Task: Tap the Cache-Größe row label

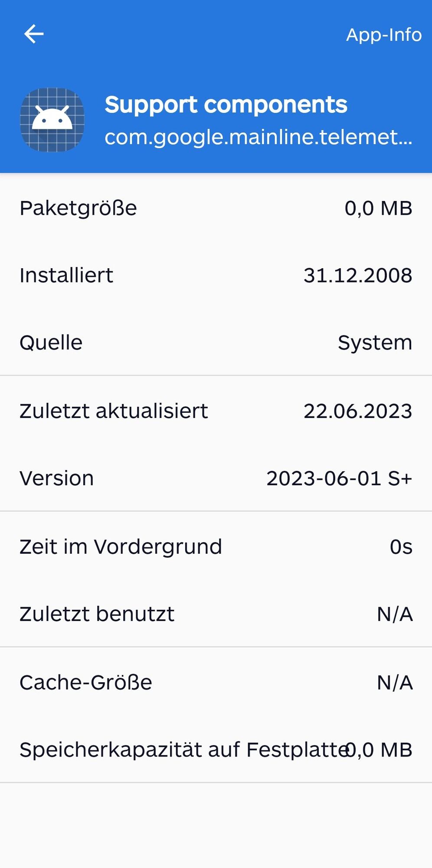Action: (x=86, y=682)
